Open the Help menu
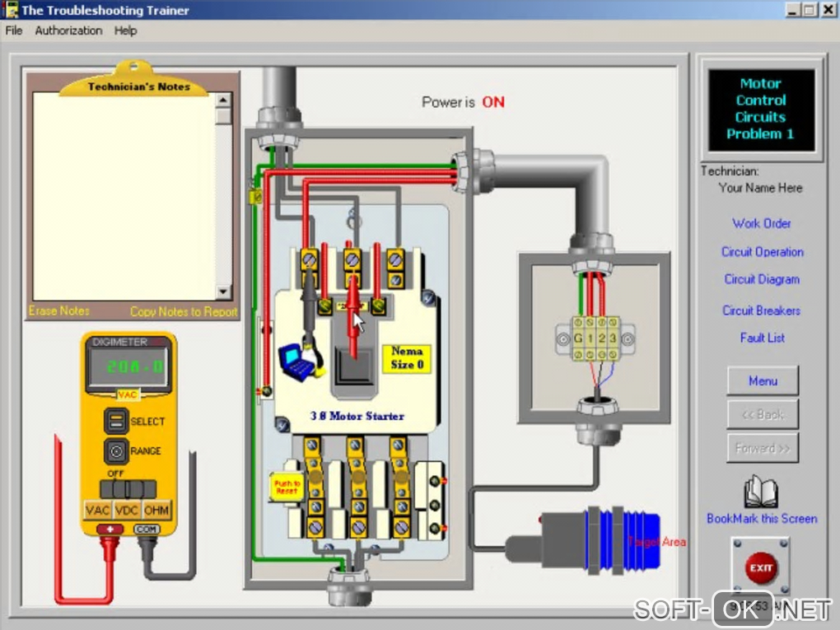This screenshot has width=840, height=630. click(125, 30)
